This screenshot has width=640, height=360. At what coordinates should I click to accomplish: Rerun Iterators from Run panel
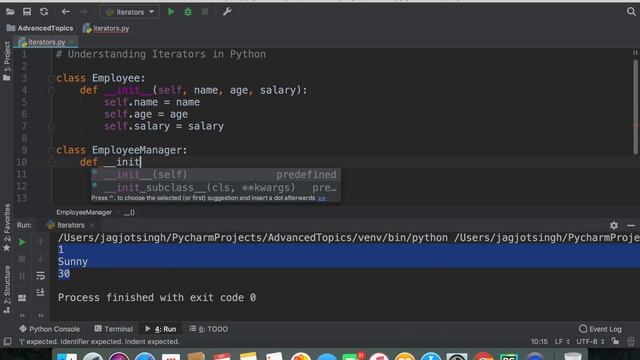[x=22, y=242]
